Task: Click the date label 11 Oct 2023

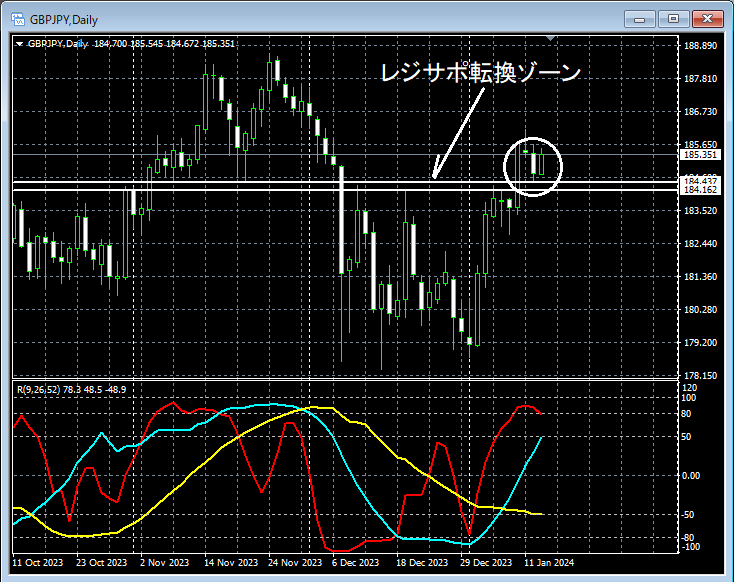Action: point(37,563)
